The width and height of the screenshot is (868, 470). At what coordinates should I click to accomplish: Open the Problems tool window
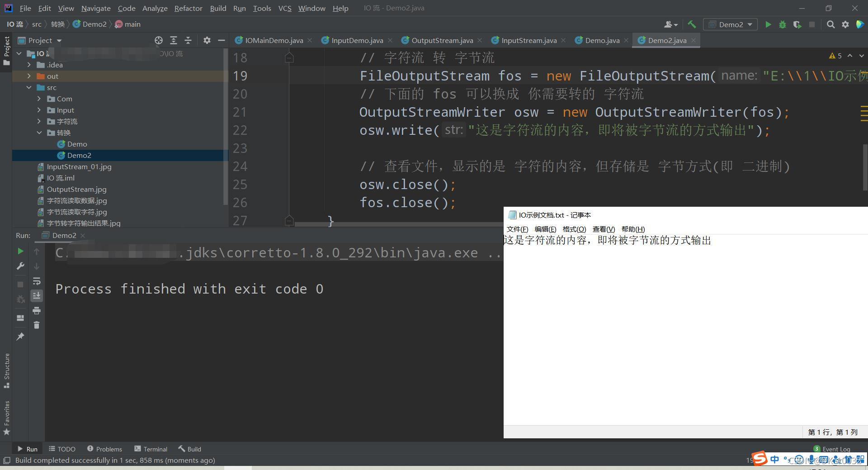click(x=104, y=449)
